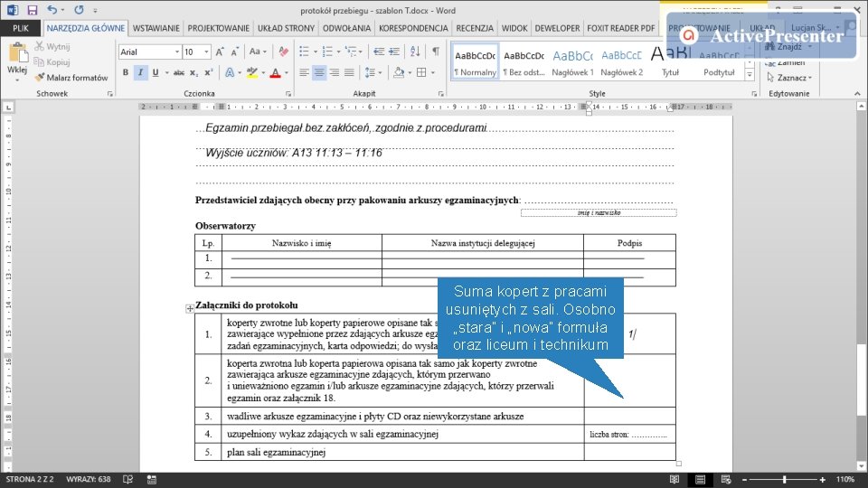Increase the font size
Image resolution: width=868 pixels, height=488 pixels.
(x=220, y=52)
